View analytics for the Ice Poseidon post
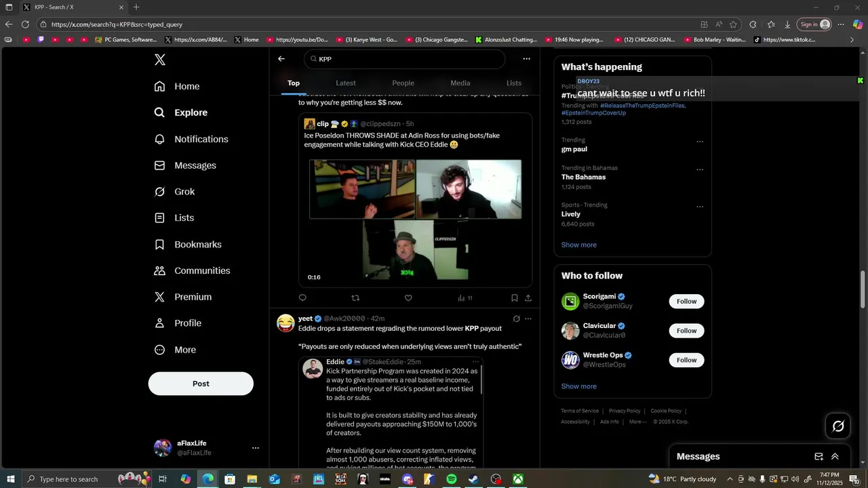This screenshot has width=868, height=488. tap(465, 298)
